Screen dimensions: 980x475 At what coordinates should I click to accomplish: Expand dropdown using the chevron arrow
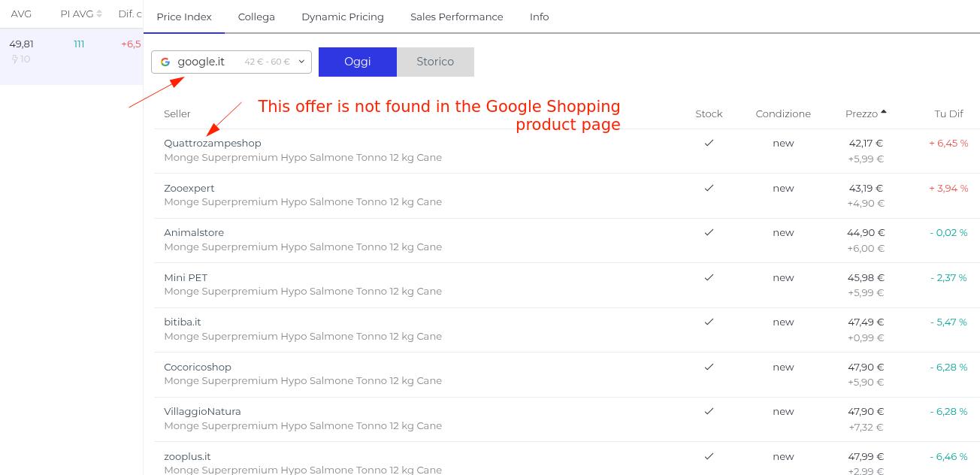pyautogui.click(x=301, y=62)
